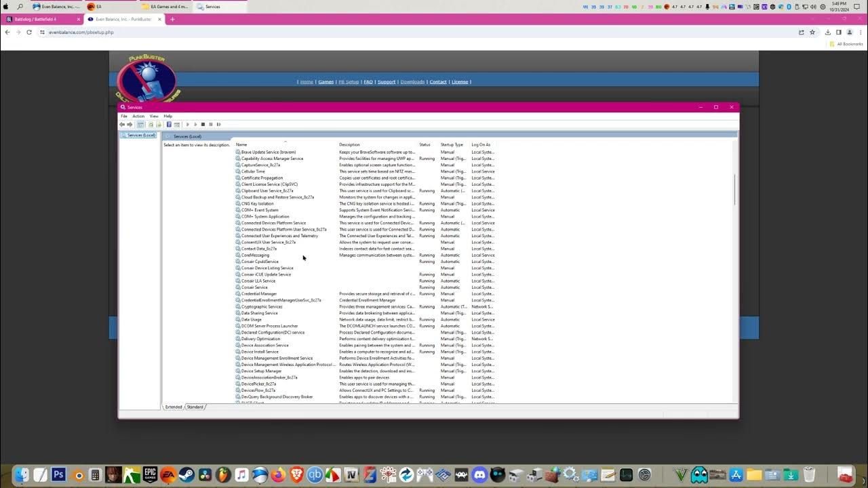Open the Help menu in Services
This screenshot has height=488, width=868.
pyautogui.click(x=168, y=116)
